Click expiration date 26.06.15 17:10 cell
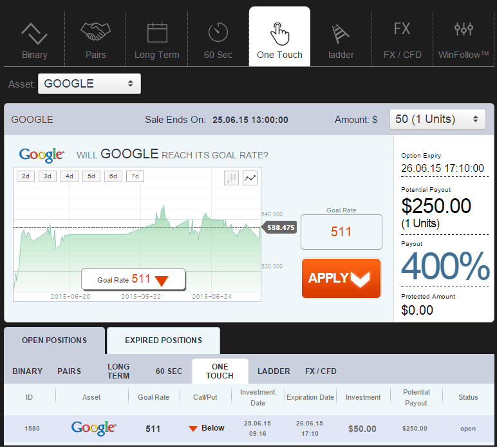The height and width of the screenshot is (448, 497). (x=310, y=428)
